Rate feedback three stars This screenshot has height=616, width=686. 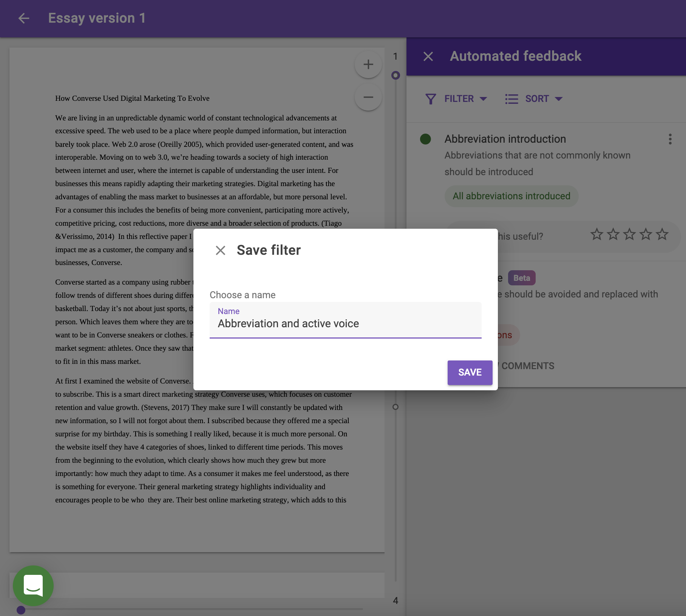tap(629, 234)
